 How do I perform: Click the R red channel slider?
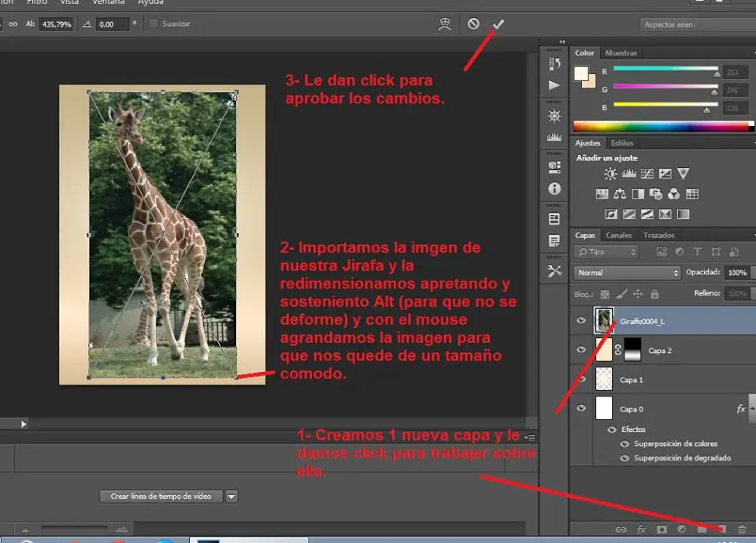(x=665, y=69)
